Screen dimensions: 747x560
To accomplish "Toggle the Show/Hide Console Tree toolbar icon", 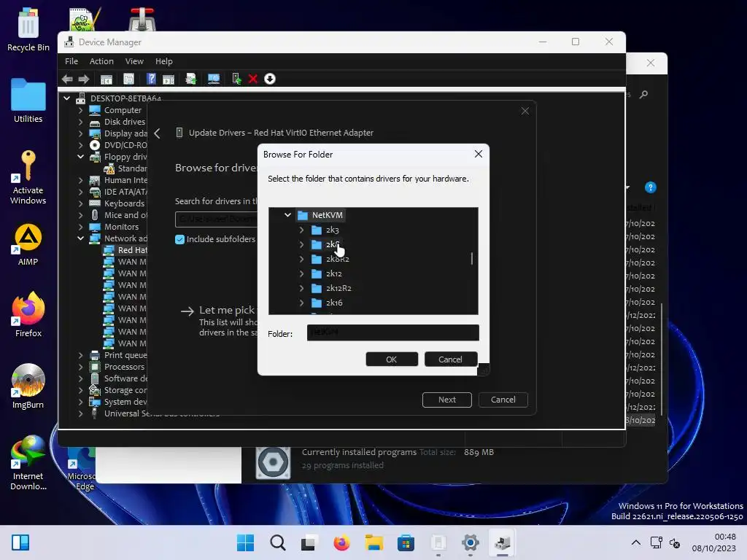I will pos(107,79).
